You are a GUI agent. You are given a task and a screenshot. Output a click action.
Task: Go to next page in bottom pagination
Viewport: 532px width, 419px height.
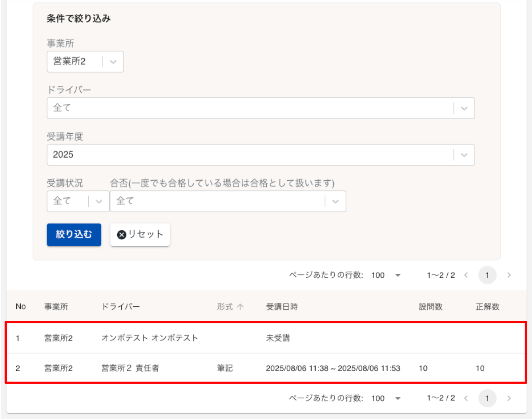[509, 398]
